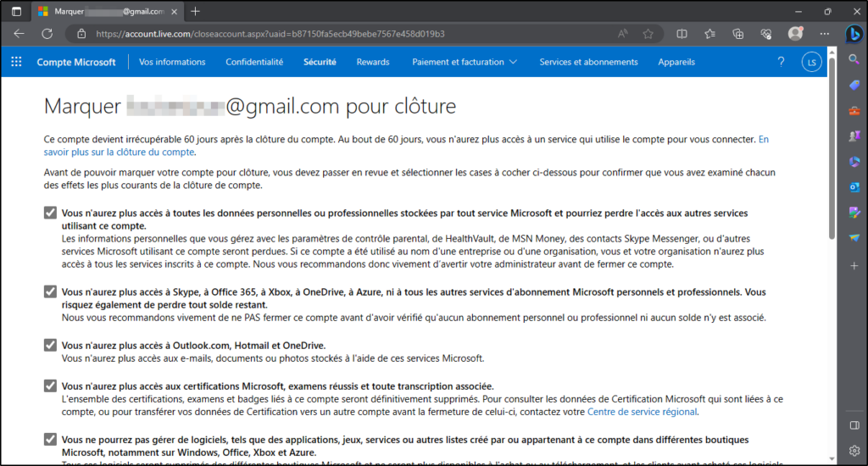Open Services et abonnements tab
This screenshot has width=868, height=466.
click(588, 62)
